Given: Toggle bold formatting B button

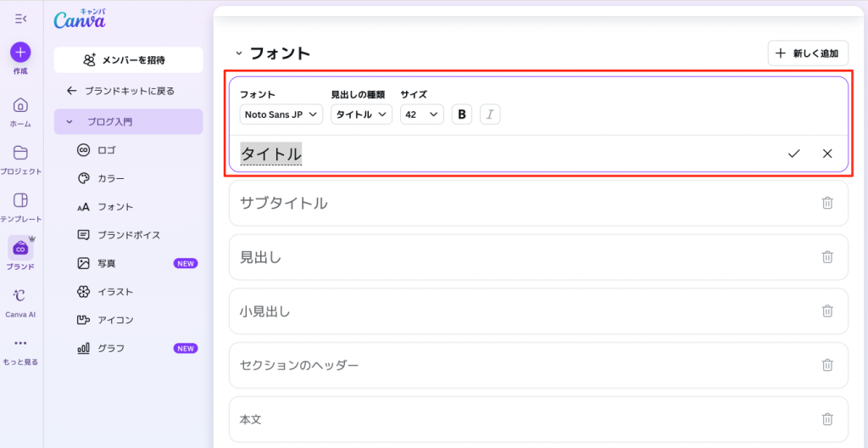Looking at the screenshot, I should (462, 115).
